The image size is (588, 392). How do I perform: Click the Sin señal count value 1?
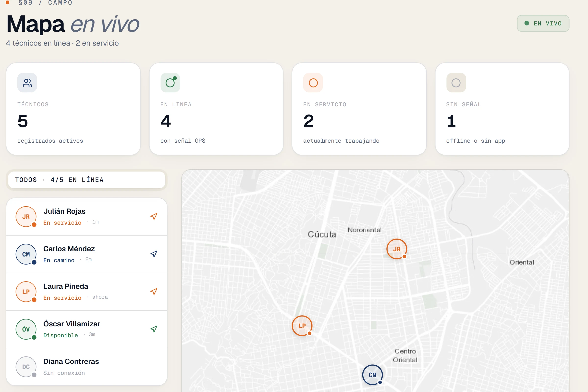[451, 121]
